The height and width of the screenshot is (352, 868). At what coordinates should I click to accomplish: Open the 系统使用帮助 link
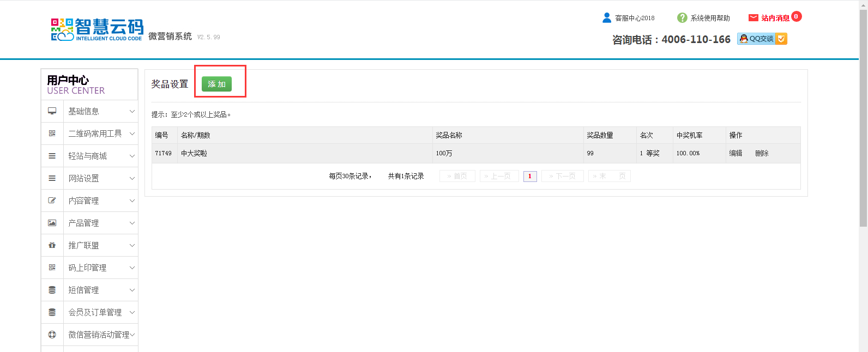tap(710, 18)
